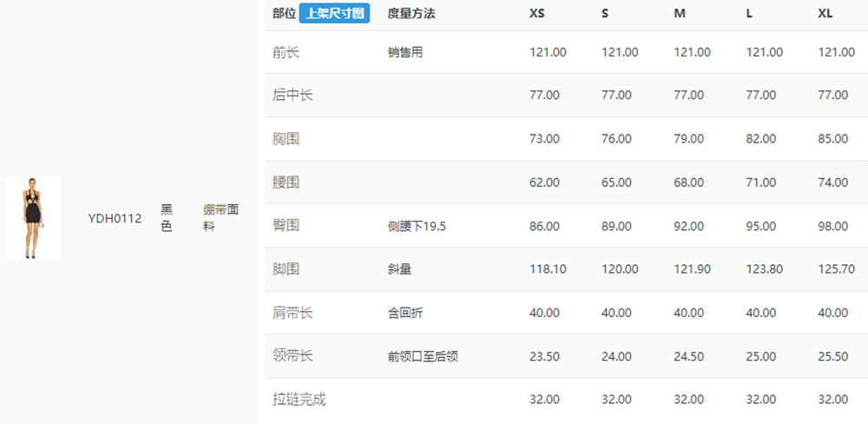Click 脚围 XS value 118.10
This screenshot has height=424, width=868.
548,269
